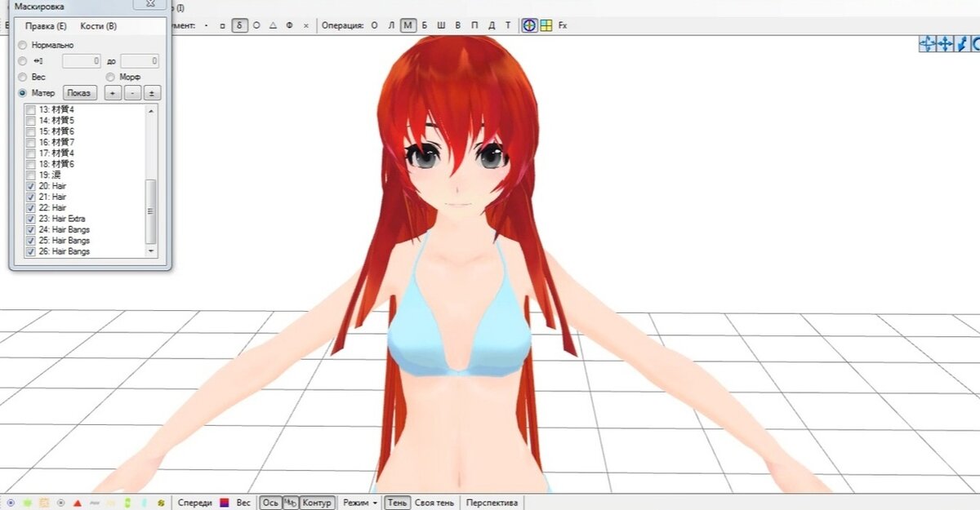Toggle the cyan display icon in bottom bar
Screen dimensions: 980x510
(145, 503)
